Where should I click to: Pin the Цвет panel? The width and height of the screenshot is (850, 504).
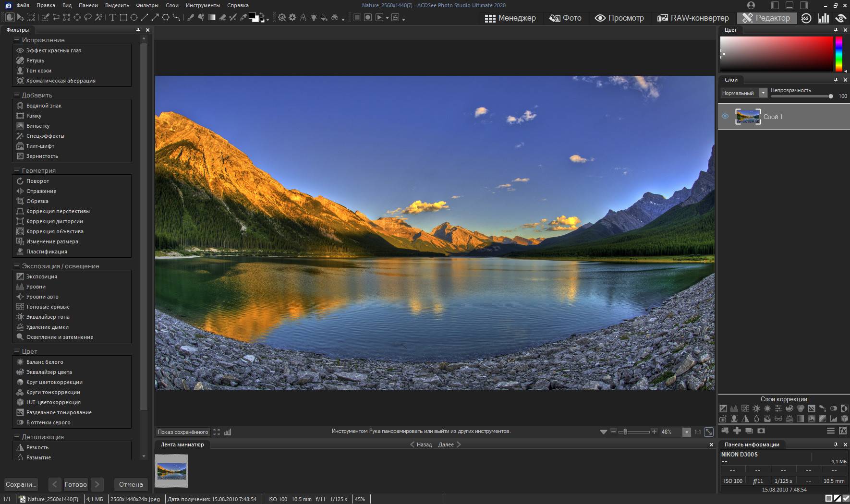click(836, 30)
